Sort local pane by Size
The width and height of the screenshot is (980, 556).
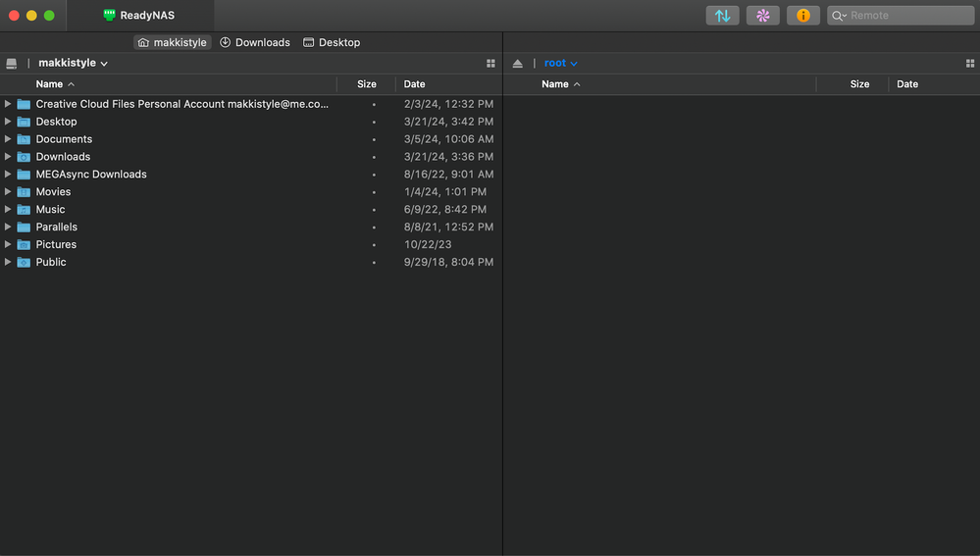[366, 84]
